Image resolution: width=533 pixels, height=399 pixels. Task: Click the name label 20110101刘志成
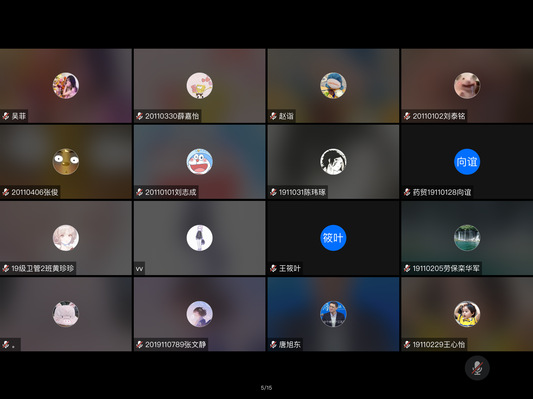click(171, 192)
